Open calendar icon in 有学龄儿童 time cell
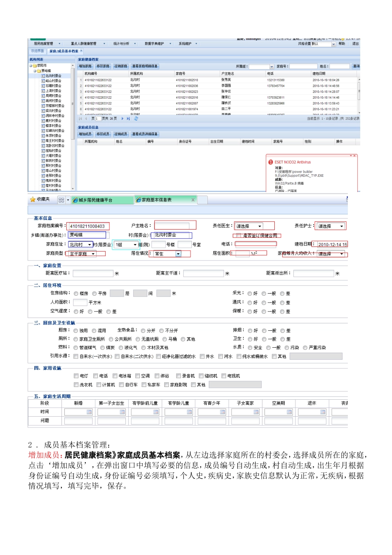This screenshot has height=555, width=392. pyautogui.click(x=189, y=412)
